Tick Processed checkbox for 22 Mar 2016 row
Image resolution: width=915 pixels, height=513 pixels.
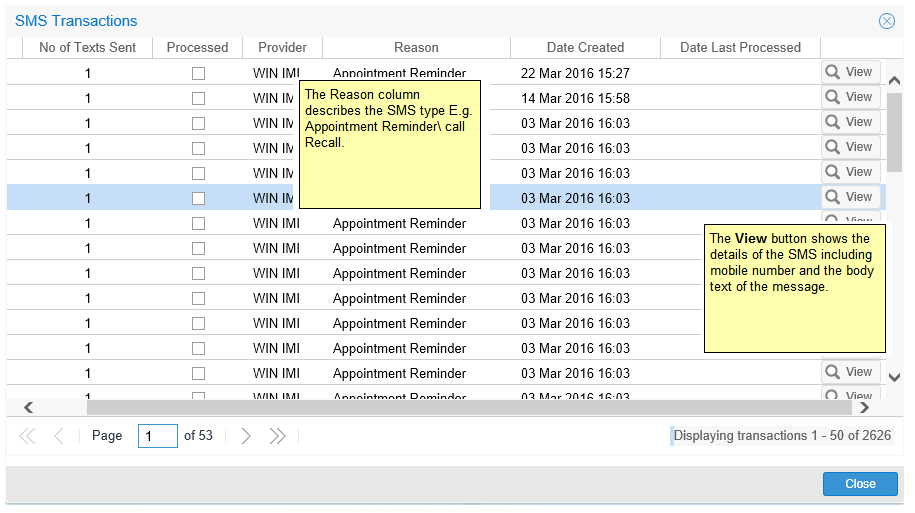pos(198,73)
